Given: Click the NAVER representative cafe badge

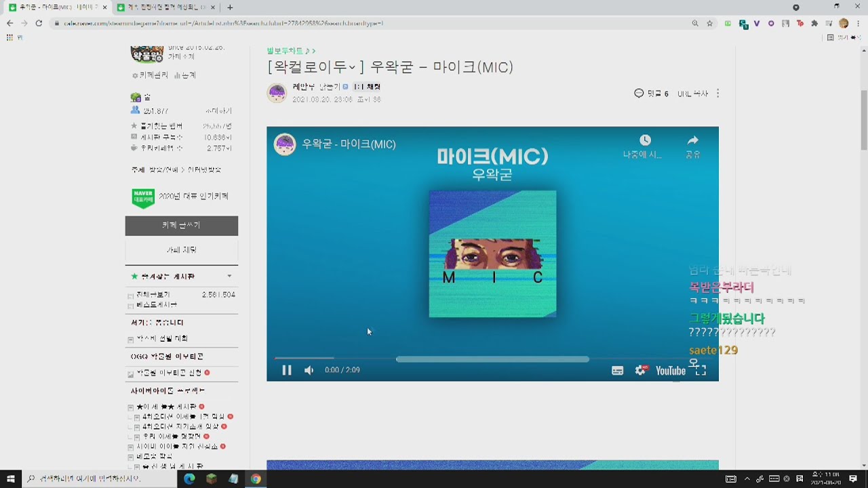Looking at the screenshot, I should pyautogui.click(x=143, y=197).
